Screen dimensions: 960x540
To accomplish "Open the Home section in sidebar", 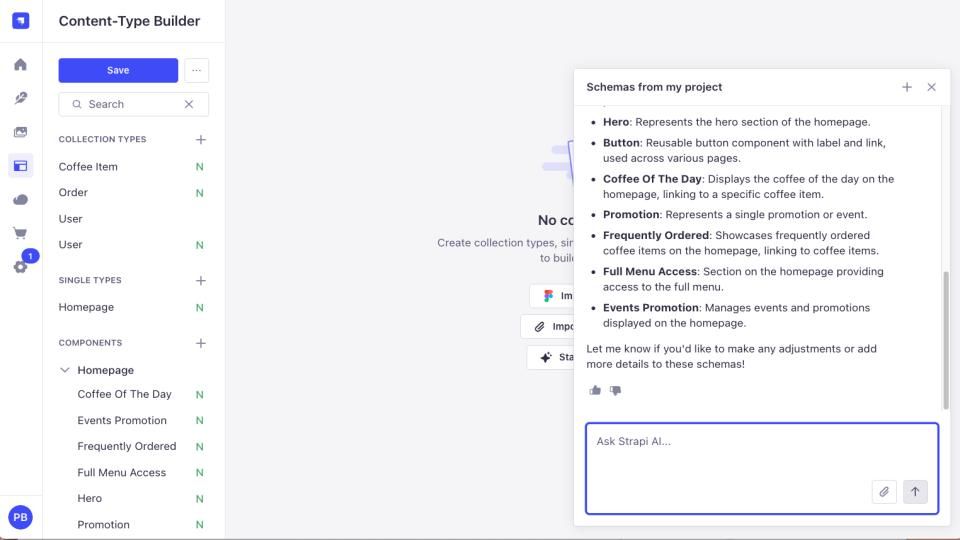I will (x=20, y=64).
